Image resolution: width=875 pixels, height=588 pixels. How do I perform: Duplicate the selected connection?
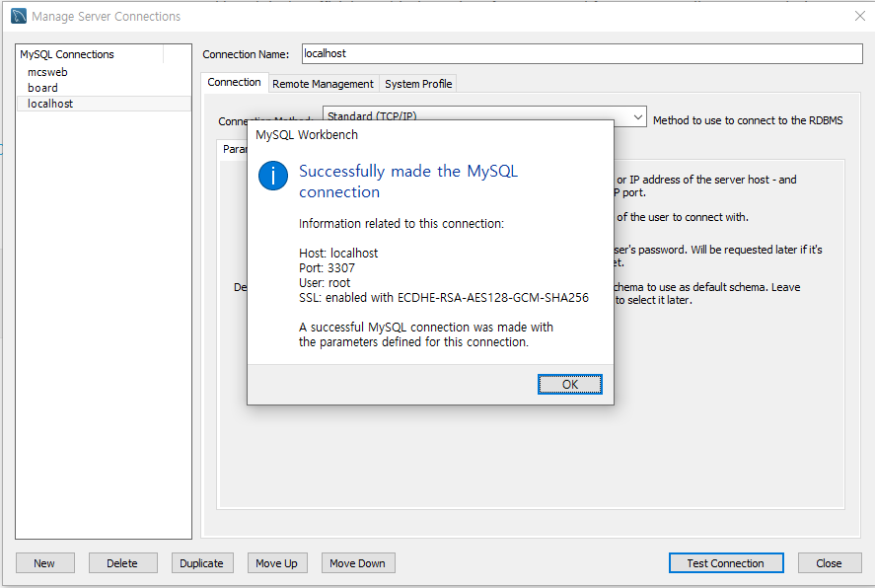tap(202, 563)
